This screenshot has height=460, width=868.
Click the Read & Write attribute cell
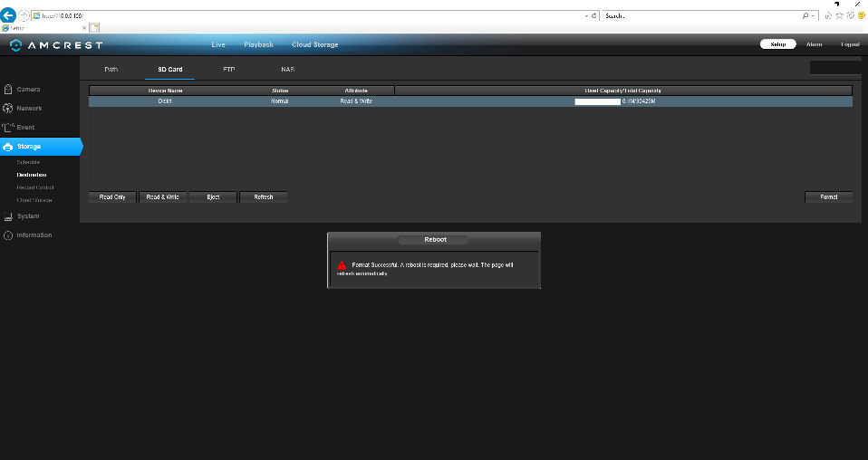[356, 101]
